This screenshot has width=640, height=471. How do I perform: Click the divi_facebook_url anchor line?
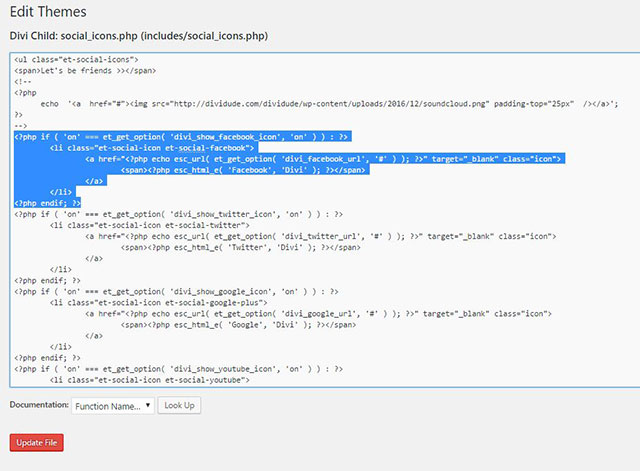click(325, 159)
